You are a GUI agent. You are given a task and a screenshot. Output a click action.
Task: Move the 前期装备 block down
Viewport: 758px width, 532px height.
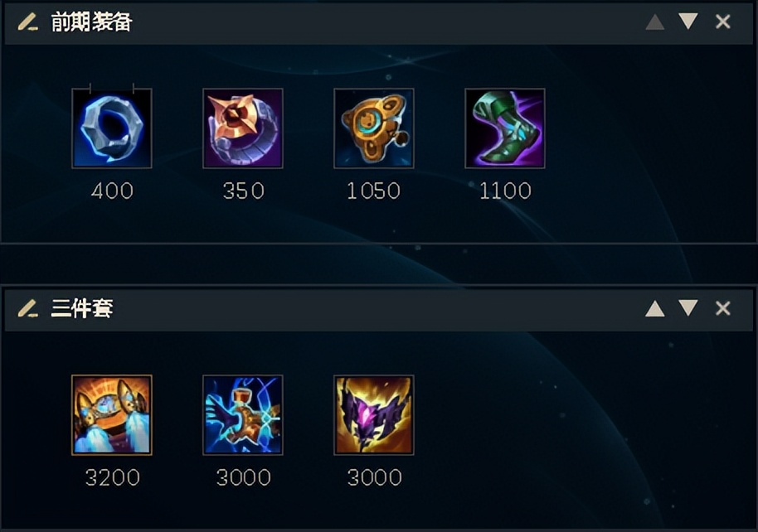(688, 22)
